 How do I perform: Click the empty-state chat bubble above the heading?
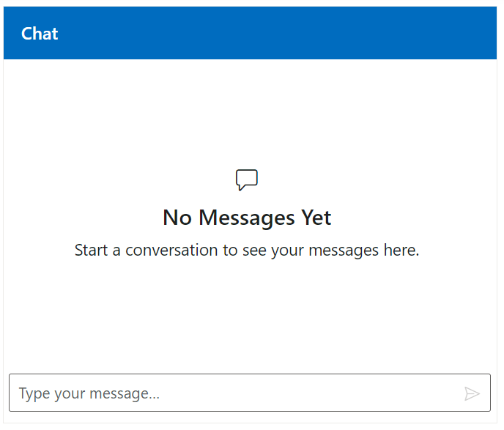(x=247, y=179)
